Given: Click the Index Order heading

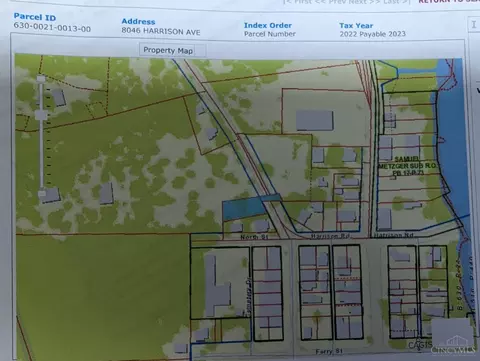Looking at the screenshot, I should click(268, 25).
